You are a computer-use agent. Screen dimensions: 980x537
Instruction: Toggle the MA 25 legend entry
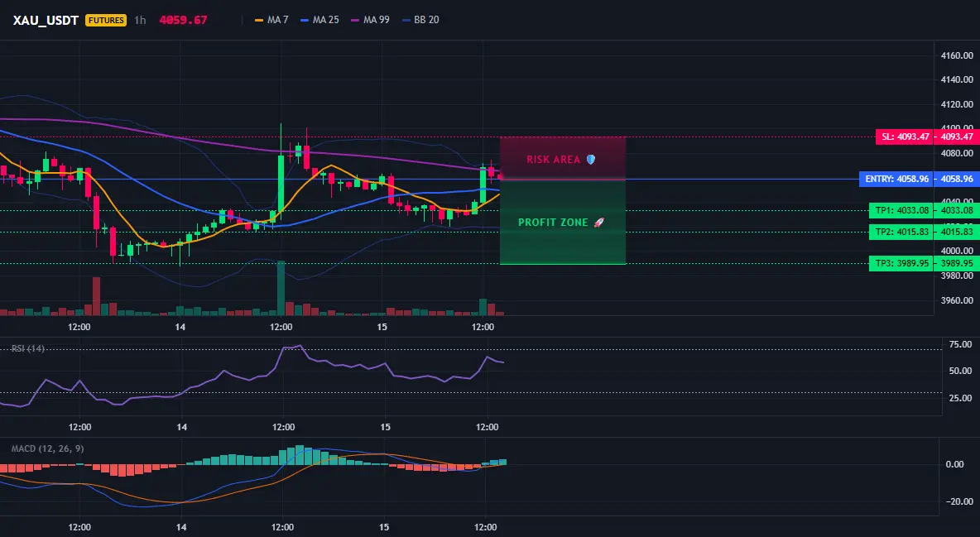(x=319, y=20)
